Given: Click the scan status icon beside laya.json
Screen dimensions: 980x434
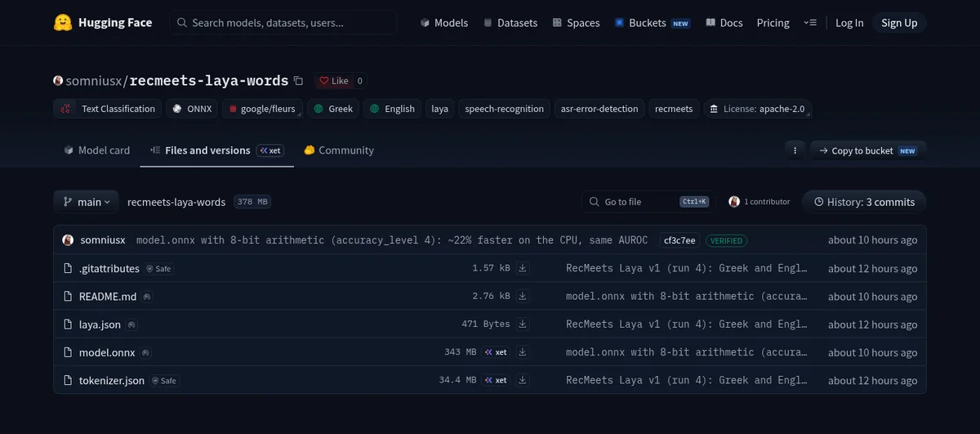Looking at the screenshot, I should click(131, 324).
